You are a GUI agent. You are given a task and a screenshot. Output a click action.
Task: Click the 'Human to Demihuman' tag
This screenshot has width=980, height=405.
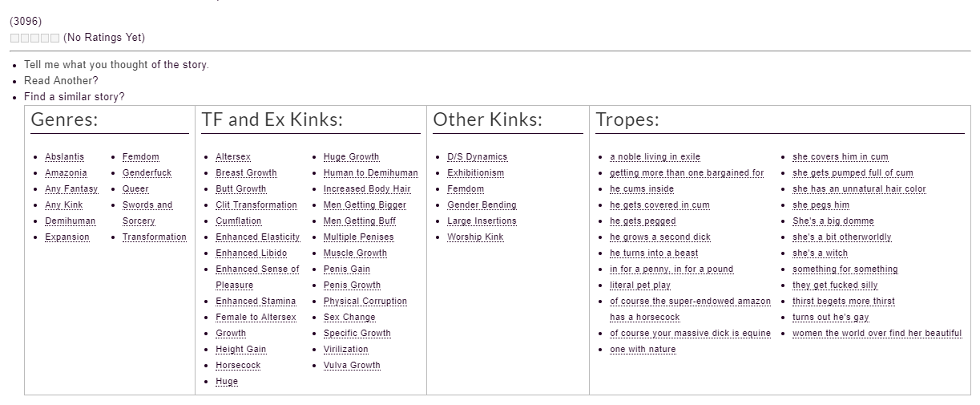[x=371, y=173]
